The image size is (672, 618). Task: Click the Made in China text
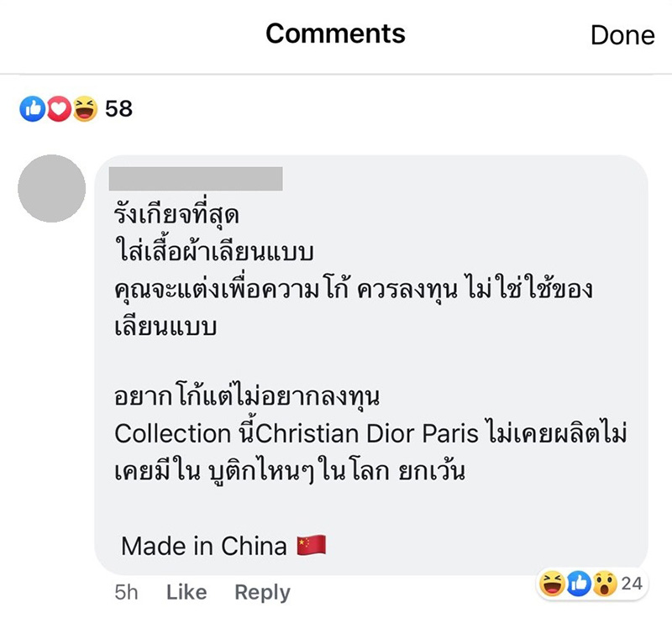click(x=204, y=546)
